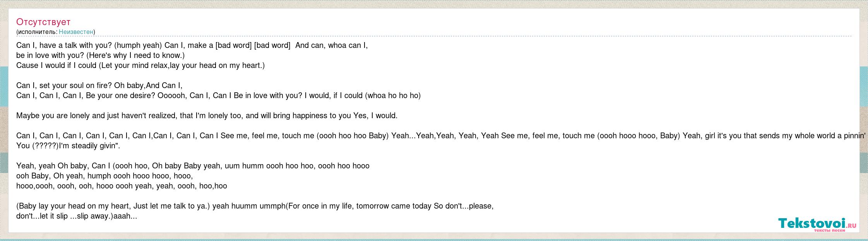Click the line starting "hooo,oooh, oooh"
Viewport: 868px width, 241px height.
click(122, 186)
